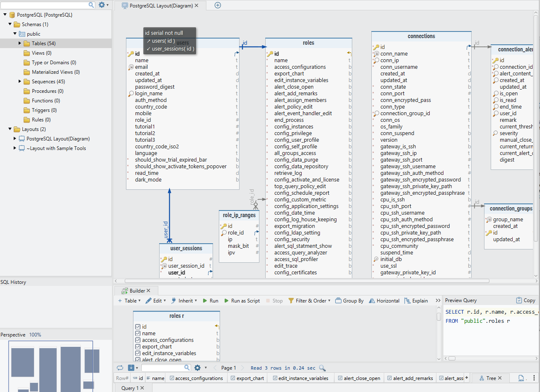Open the Table dropdown in Builder

[x=129, y=301]
